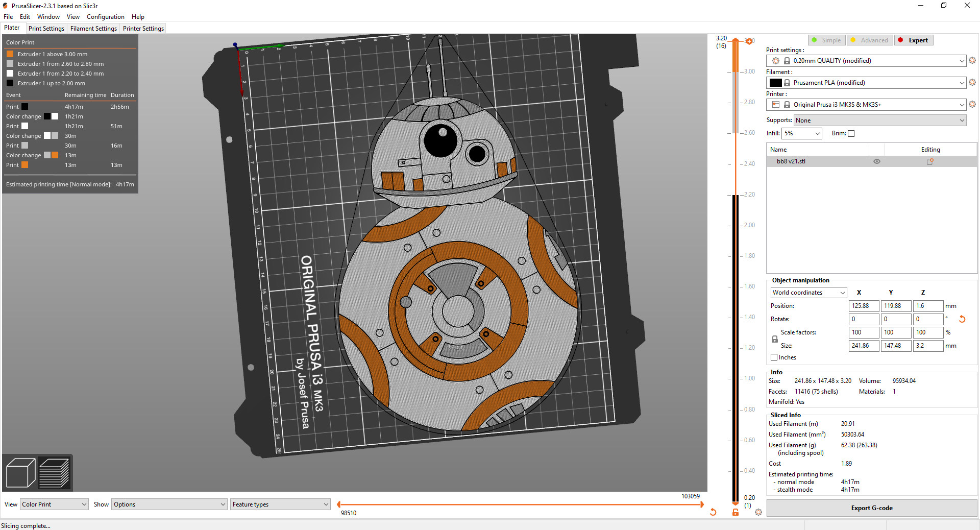Reset rotation with orange undo arrow icon
The width and height of the screenshot is (980, 530).
[x=962, y=319]
